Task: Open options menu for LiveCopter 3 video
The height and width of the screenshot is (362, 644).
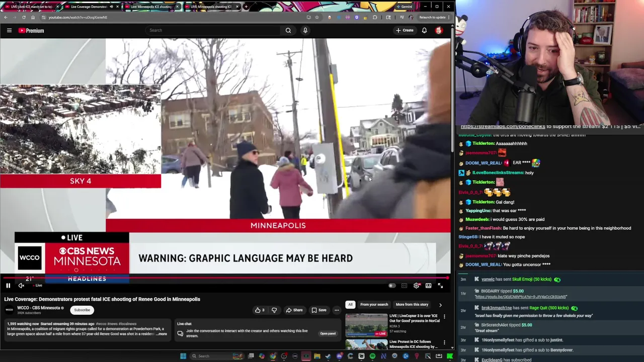Action: [x=444, y=317]
